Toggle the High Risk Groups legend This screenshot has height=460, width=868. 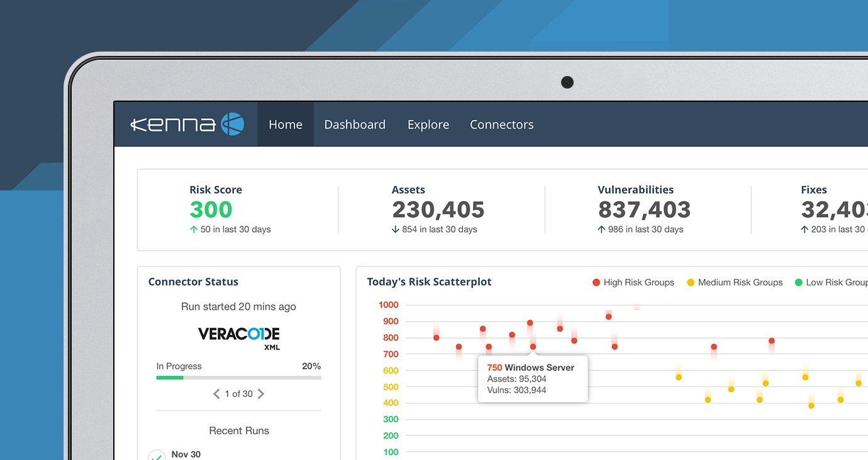click(633, 283)
